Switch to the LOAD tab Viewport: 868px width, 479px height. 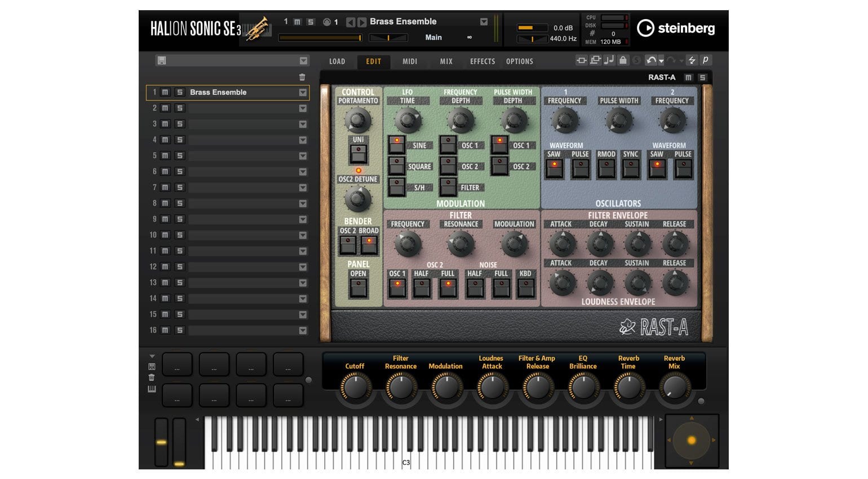pyautogui.click(x=337, y=61)
